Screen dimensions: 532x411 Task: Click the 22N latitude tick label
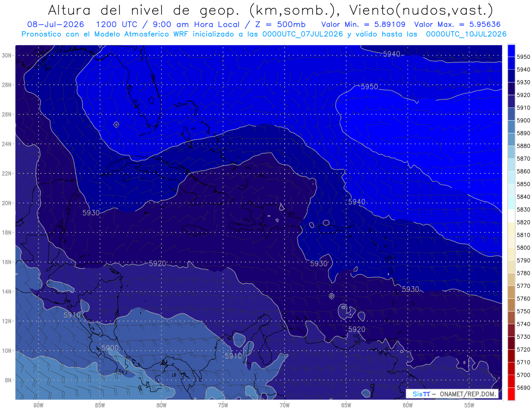[6, 173]
